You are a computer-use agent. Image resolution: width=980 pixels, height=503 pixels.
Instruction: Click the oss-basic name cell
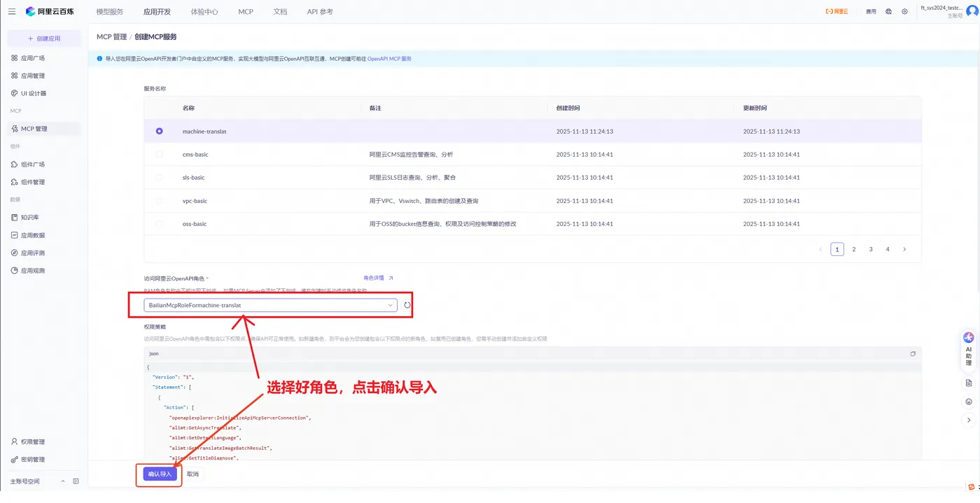[x=195, y=224]
